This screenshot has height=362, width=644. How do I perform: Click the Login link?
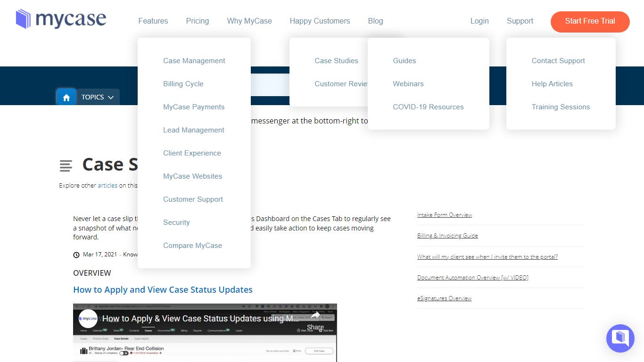click(x=479, y=21)
